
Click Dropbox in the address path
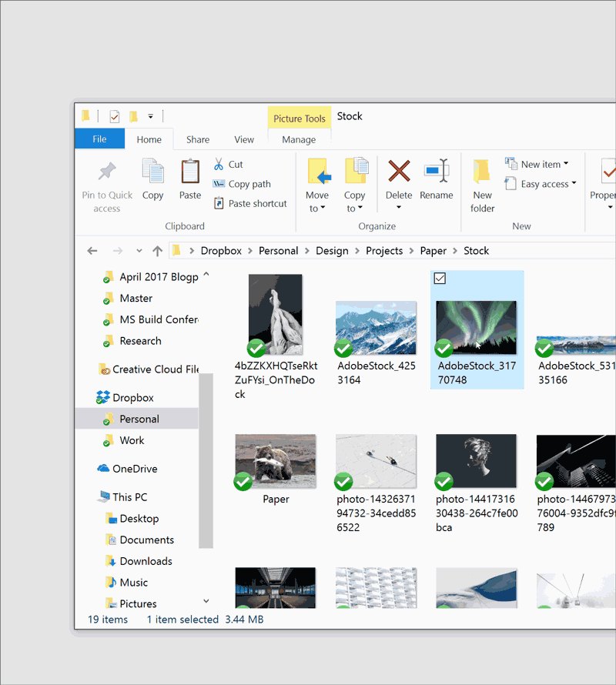[221, 251]
